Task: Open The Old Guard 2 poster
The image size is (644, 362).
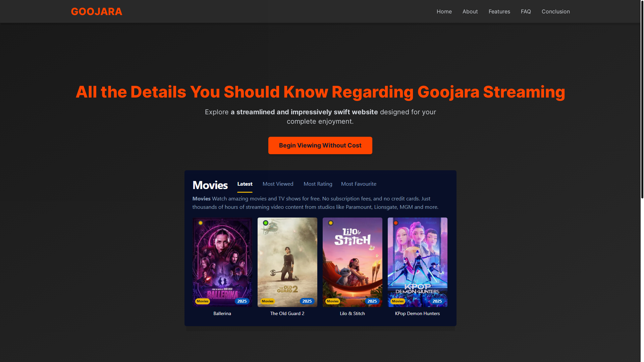Action: tap(287, 262)
